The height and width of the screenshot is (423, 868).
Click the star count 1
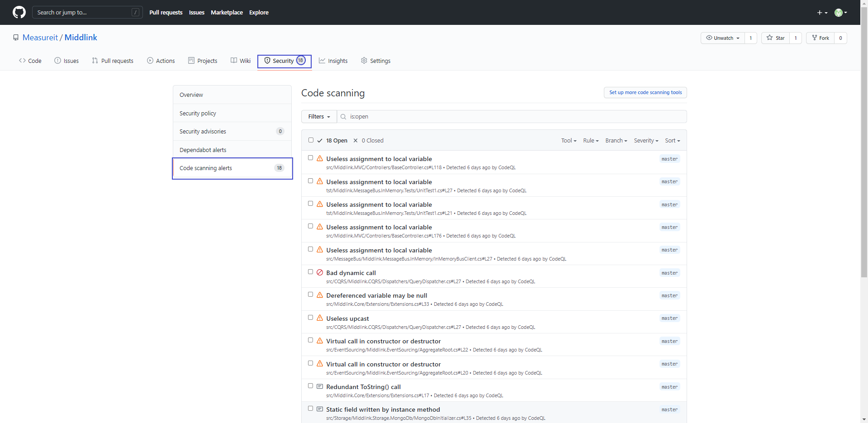pyautogui.click(x=796, y=38)
